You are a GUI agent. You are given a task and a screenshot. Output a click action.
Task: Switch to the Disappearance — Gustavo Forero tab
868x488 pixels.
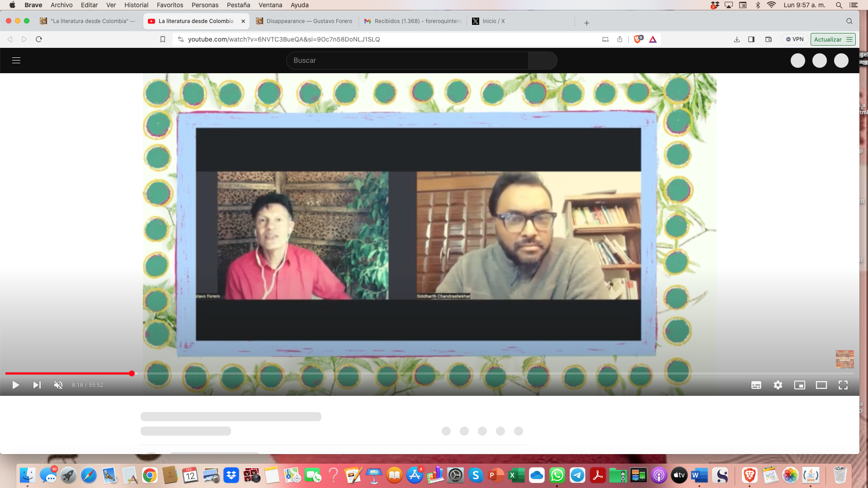[x=309, y=21]
